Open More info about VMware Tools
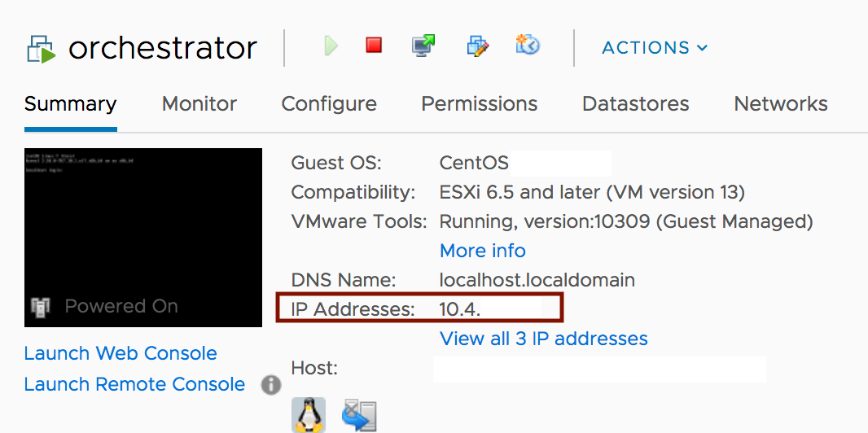868x433 pixels. 482,251
